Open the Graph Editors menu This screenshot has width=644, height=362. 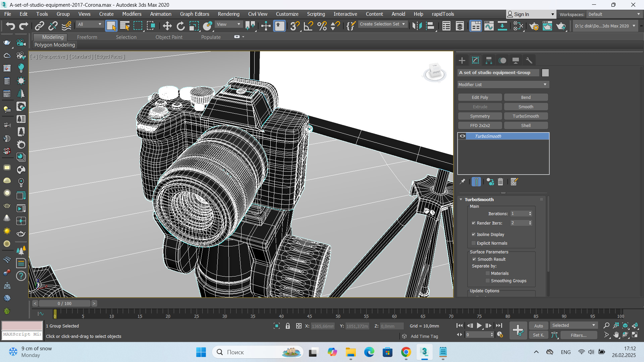click(195, 14)
